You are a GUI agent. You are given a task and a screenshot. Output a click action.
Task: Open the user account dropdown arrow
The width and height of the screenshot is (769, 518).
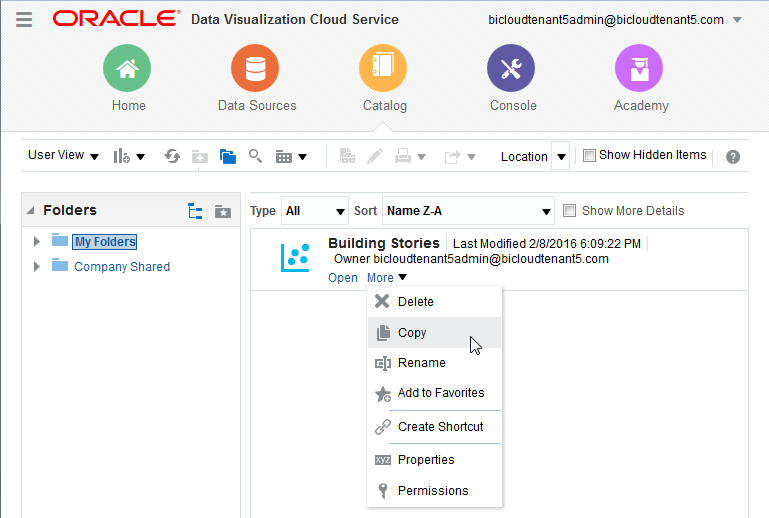(x=737, y=20)
